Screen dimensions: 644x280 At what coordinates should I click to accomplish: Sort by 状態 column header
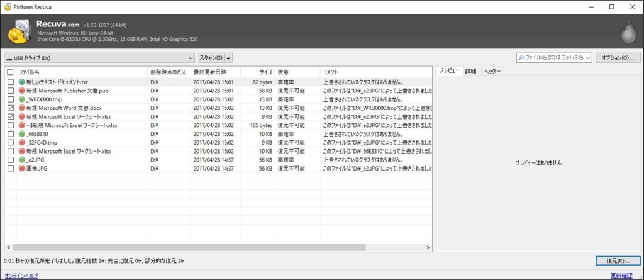[x=297, y=72]
